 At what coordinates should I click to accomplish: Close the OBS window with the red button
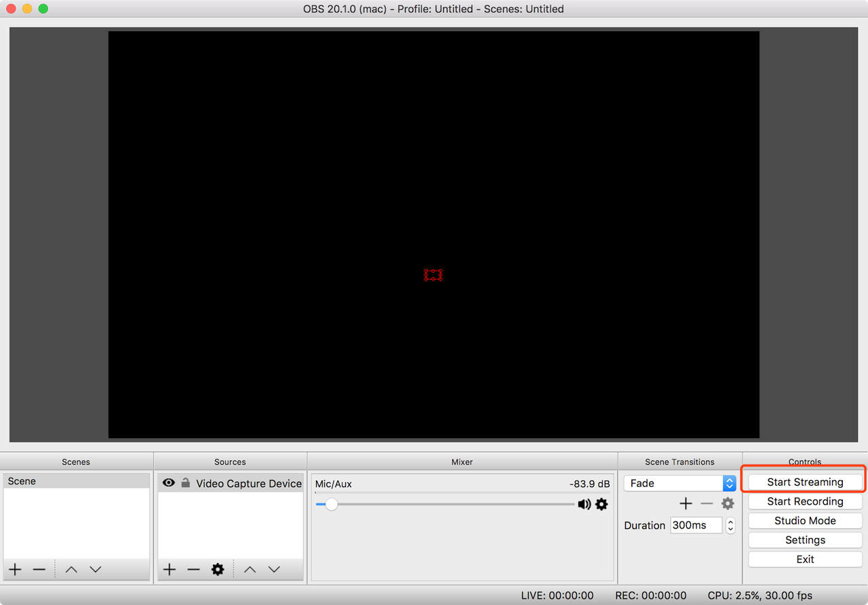pos(11,9)
